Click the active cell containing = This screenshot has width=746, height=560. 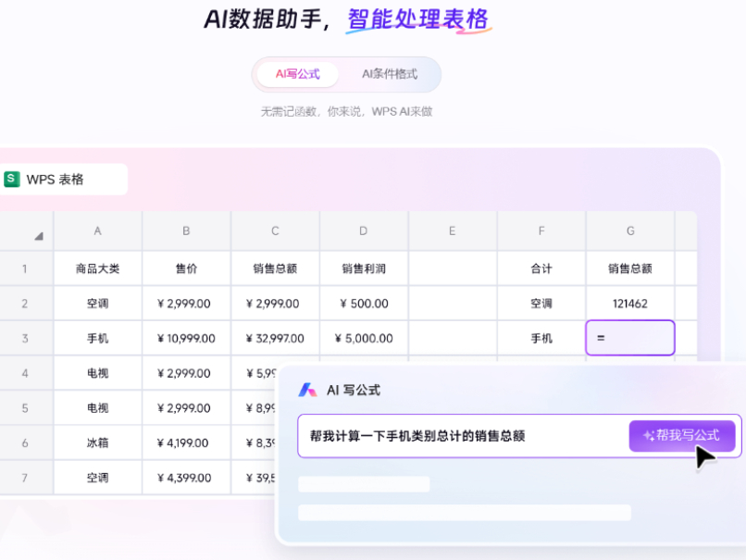[630, 338]
